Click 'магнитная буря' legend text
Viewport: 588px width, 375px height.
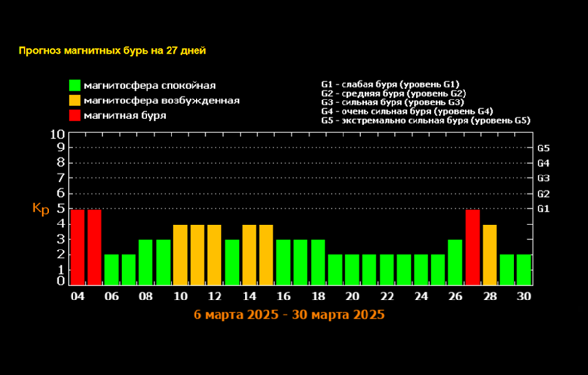[x=124, y=116]
